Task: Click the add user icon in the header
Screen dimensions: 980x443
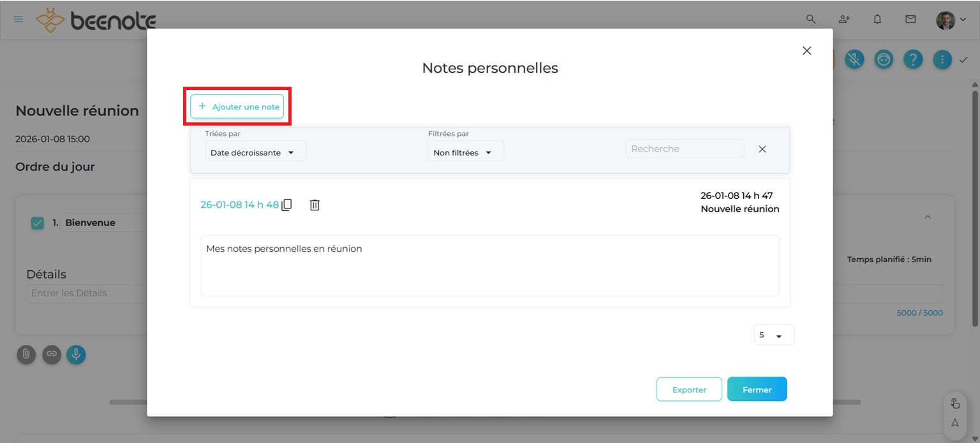Action: 844,19
